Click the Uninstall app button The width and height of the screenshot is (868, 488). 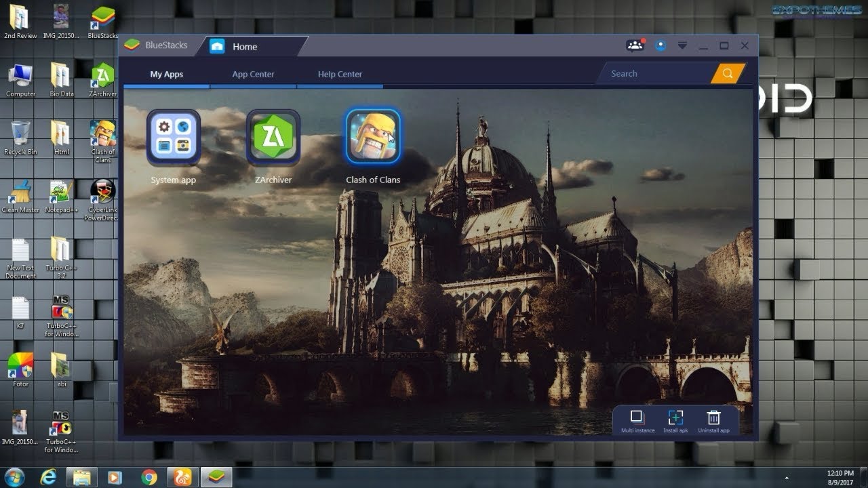click(x=713, y=421)
